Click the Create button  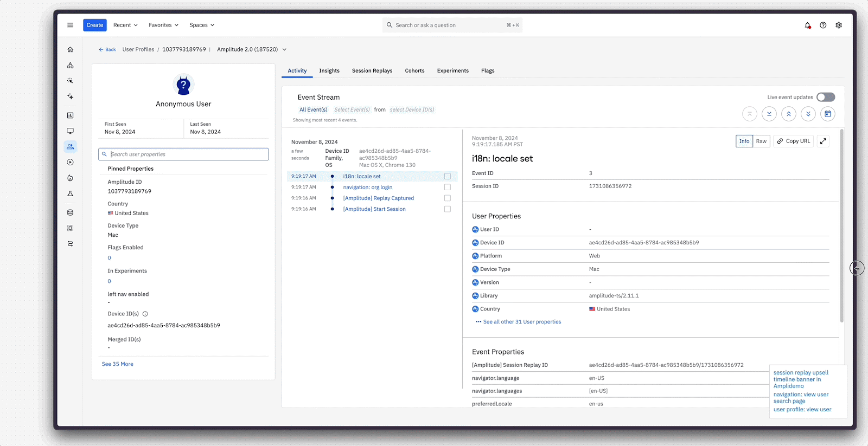pos(95,25)
